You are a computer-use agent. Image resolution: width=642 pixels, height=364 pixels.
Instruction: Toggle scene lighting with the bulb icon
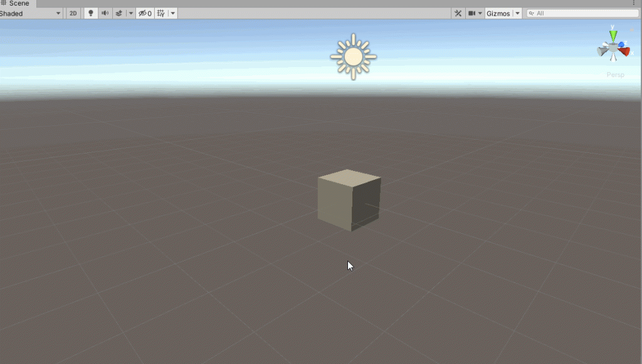[x=90, y=13]
